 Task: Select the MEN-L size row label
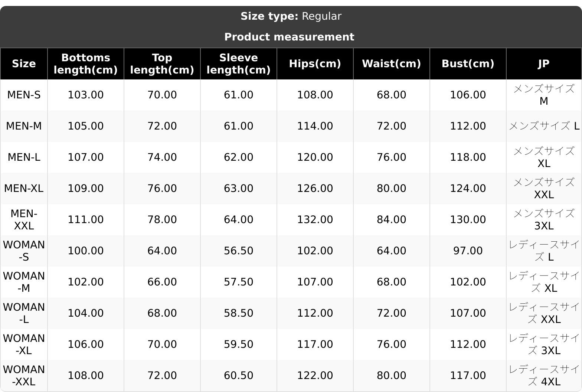[24, 157]
